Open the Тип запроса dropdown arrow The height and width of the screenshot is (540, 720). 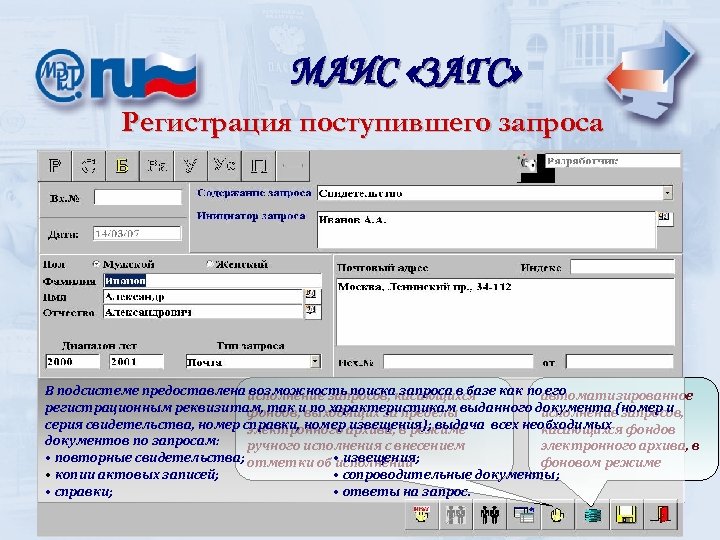[x=315, y=361]
